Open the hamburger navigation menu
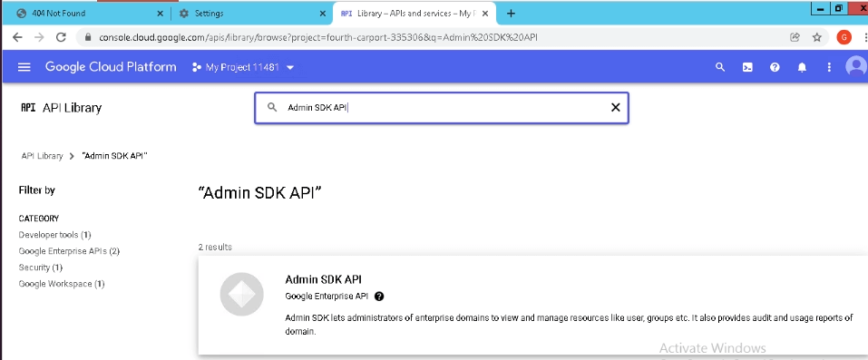 (24, 67)
